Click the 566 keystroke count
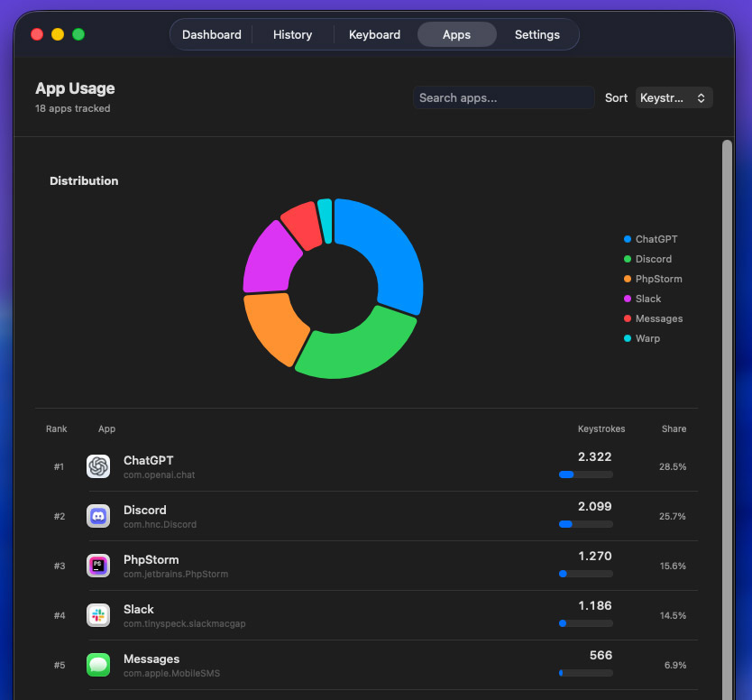The width and height of the screenshot is (752, 700). 601,656
